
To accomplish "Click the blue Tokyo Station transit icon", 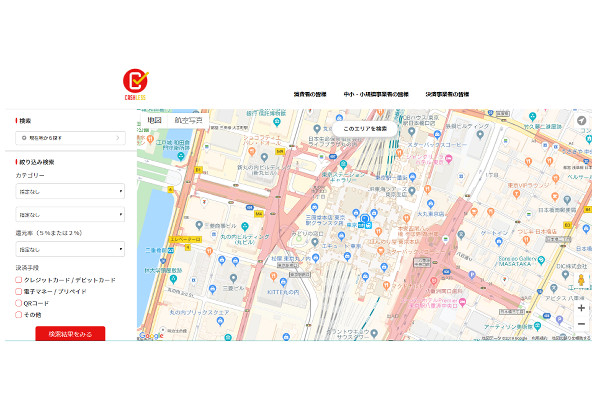I will pos(365,219).
